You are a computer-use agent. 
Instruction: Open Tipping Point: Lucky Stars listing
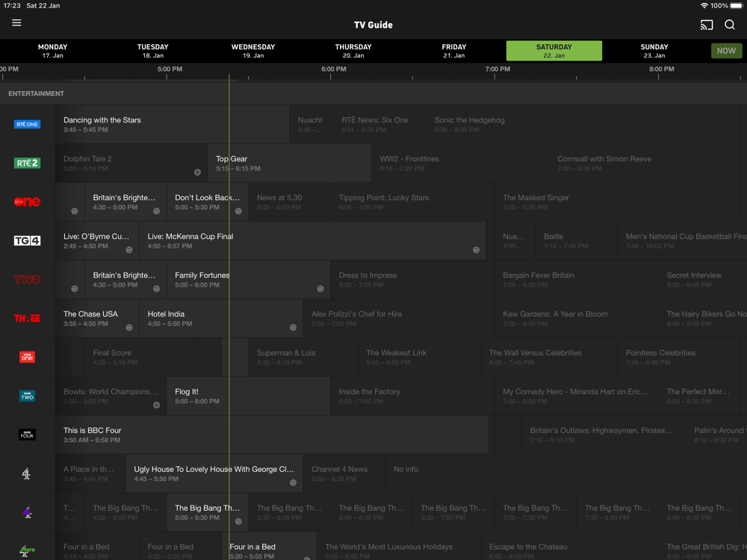(412, 202)
